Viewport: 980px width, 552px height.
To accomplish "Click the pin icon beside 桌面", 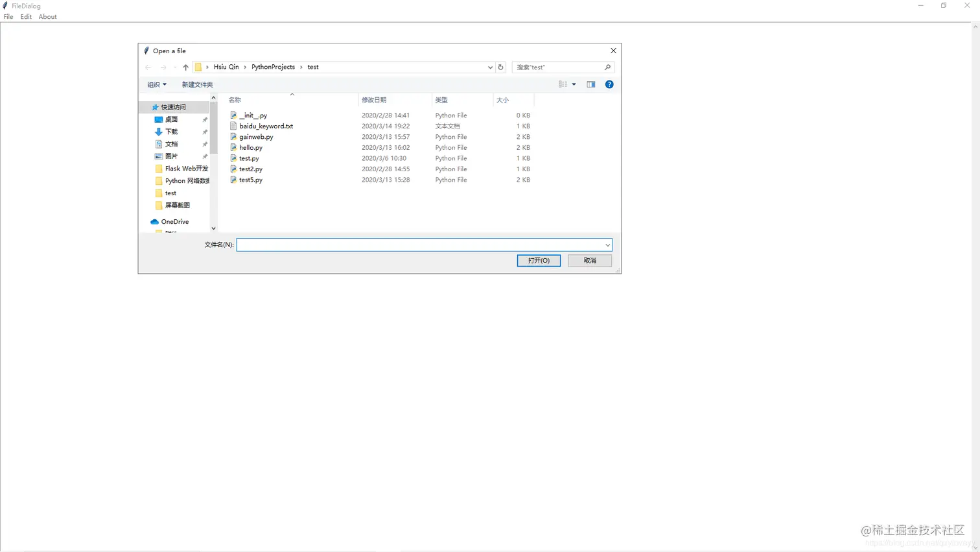I will tap(205, 120).
